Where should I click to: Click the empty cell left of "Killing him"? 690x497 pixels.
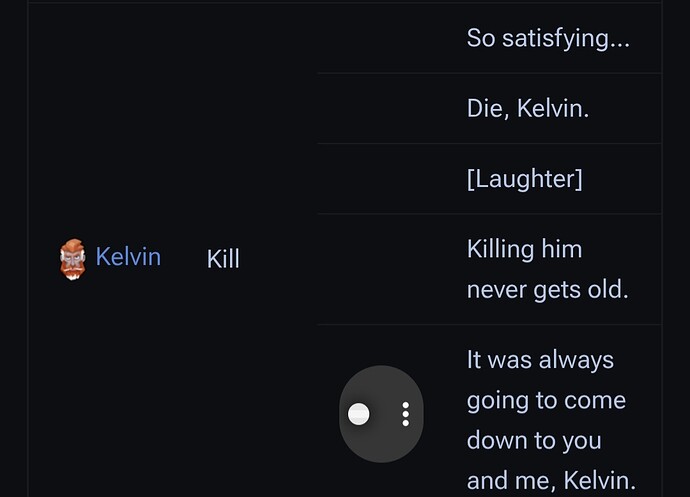point(389,269)
